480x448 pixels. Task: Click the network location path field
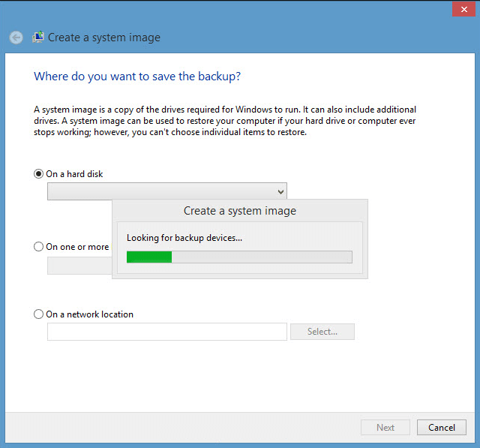pyautogui.click(x=167, y=332)
